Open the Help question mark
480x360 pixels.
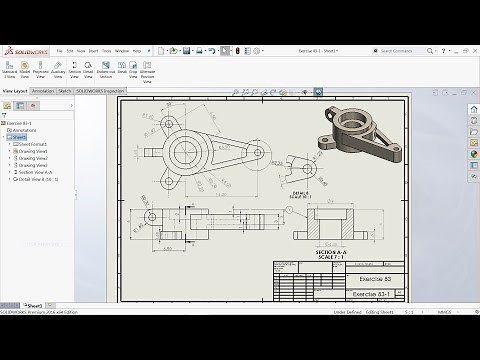[443, 51]
